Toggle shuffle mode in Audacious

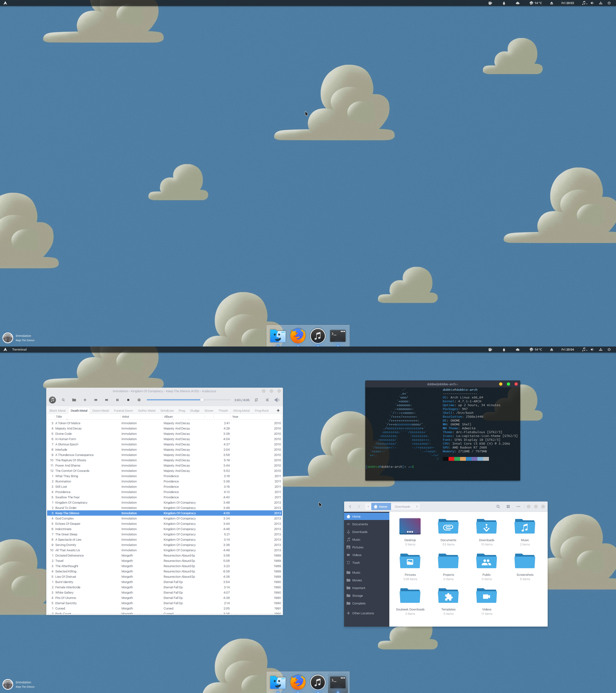pyautogui.click(x=267, y=400)
